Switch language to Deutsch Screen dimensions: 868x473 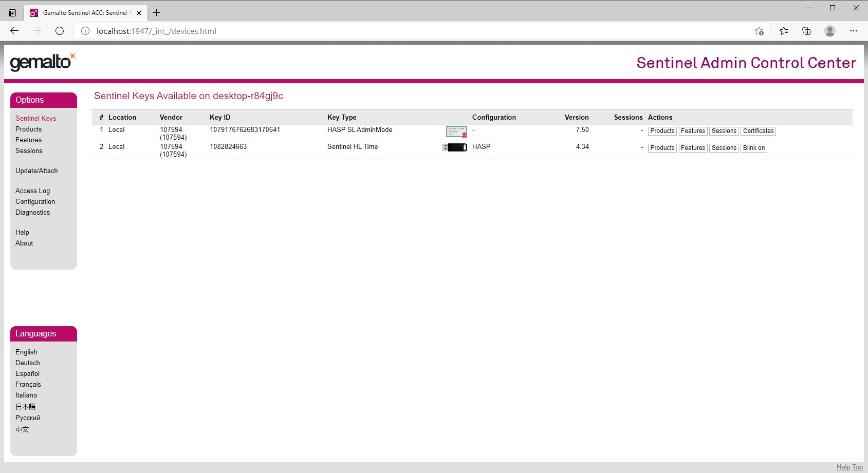28,363
